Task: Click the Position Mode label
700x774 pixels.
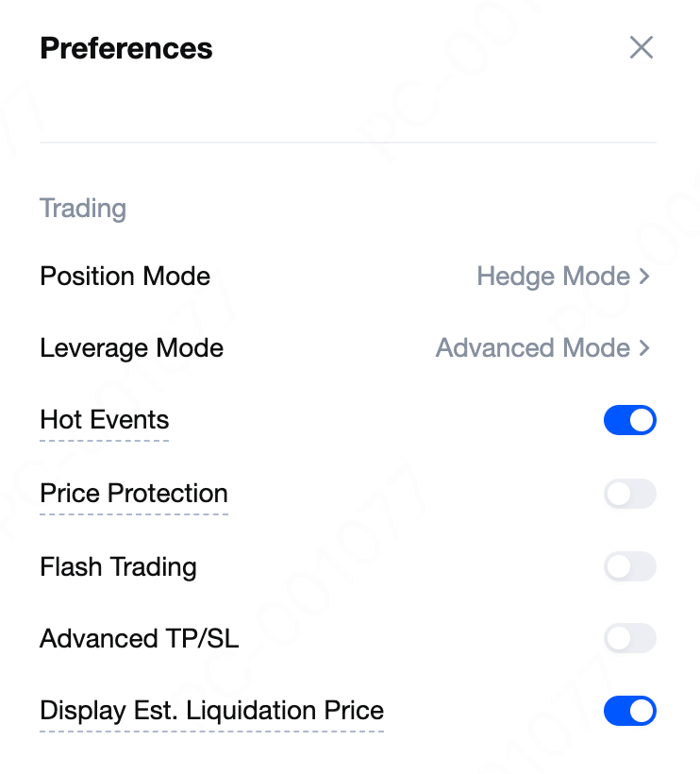Action: pyautogui.click(x=125, y=277)
